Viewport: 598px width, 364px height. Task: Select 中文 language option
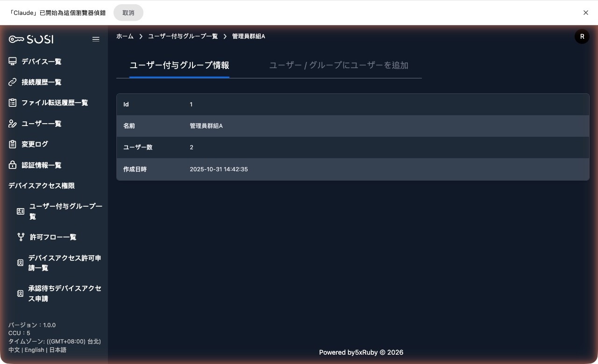(x=14, y=350)
